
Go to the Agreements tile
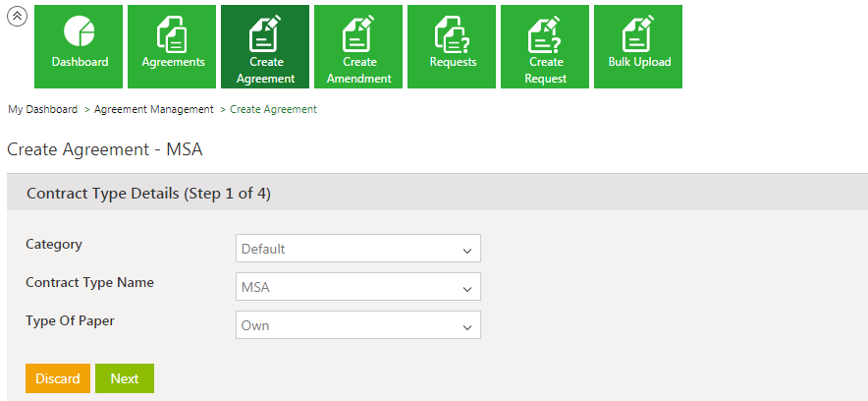pyautogui.click(x=173, y=46)
